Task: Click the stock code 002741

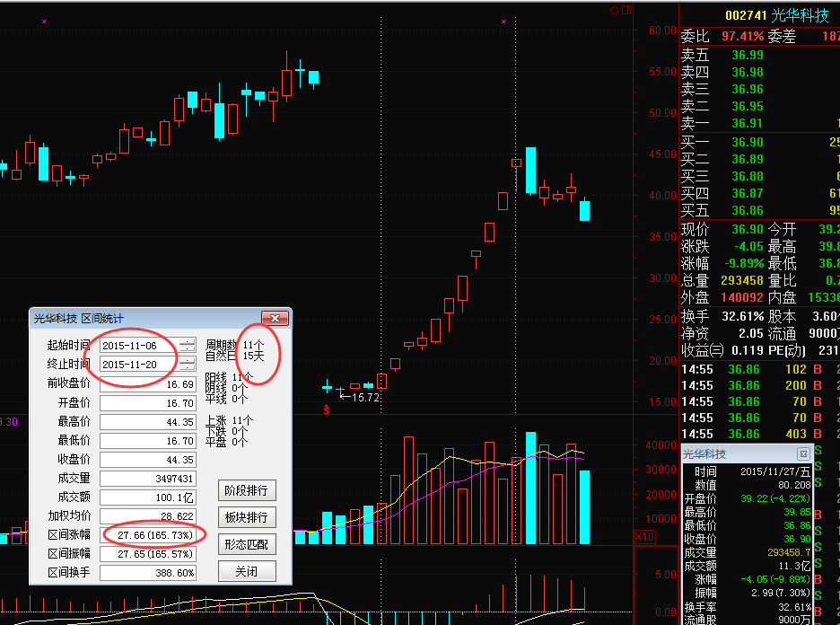Action: 747,15
